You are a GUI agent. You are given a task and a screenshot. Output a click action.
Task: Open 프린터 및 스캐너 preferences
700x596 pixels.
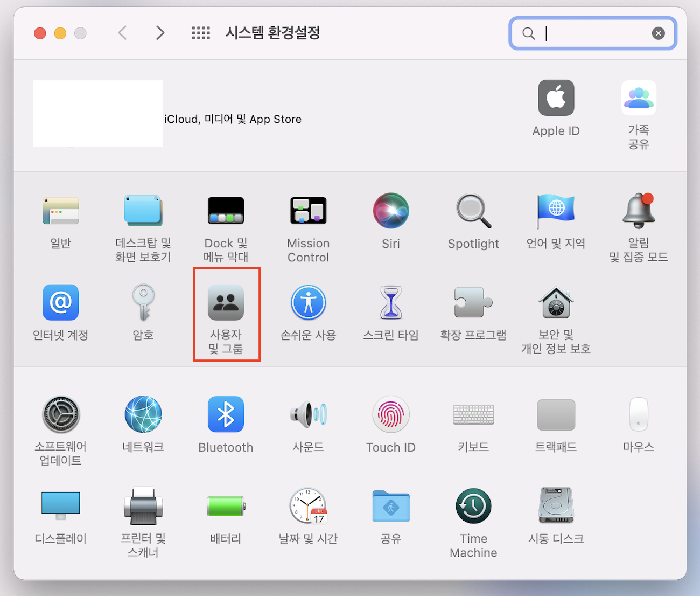pos(143,506)
